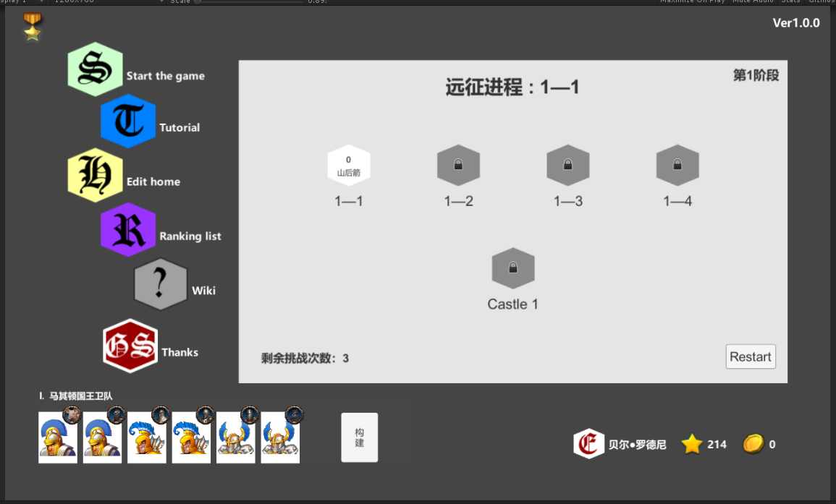Viewport: 836px width, 504px height.
Task: Enable Maximize On Play
Action: tap(693, 1)
